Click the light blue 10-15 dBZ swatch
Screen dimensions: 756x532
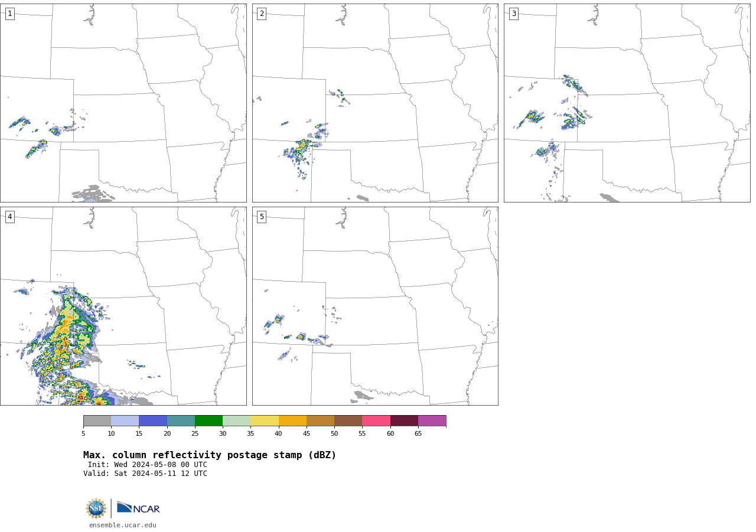[125, 421]
